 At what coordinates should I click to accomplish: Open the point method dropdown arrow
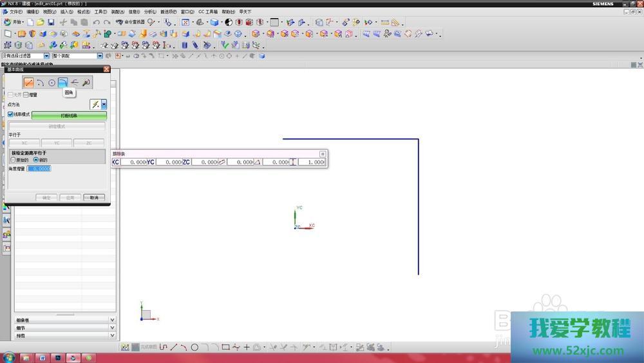(x=104, y=104)
